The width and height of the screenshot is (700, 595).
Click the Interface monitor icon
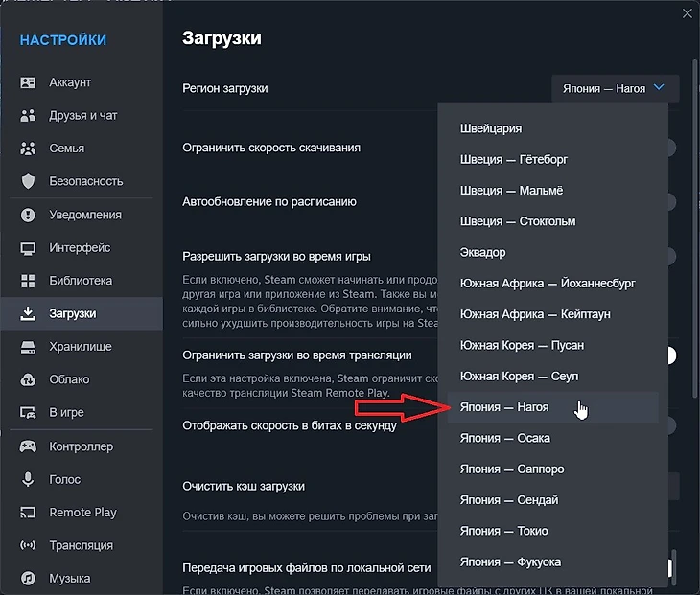click(x=28, y=248)
